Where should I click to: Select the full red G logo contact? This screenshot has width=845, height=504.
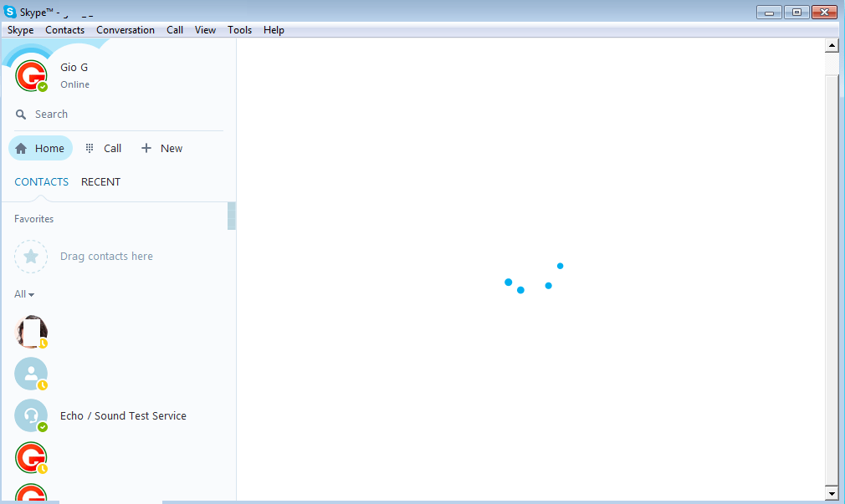point(31,458)
